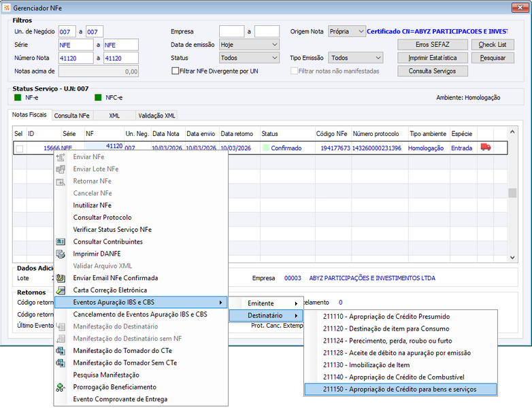Switch to the Validação XML tab
Screen dimensions: 532x408
(x=156, y=116)
